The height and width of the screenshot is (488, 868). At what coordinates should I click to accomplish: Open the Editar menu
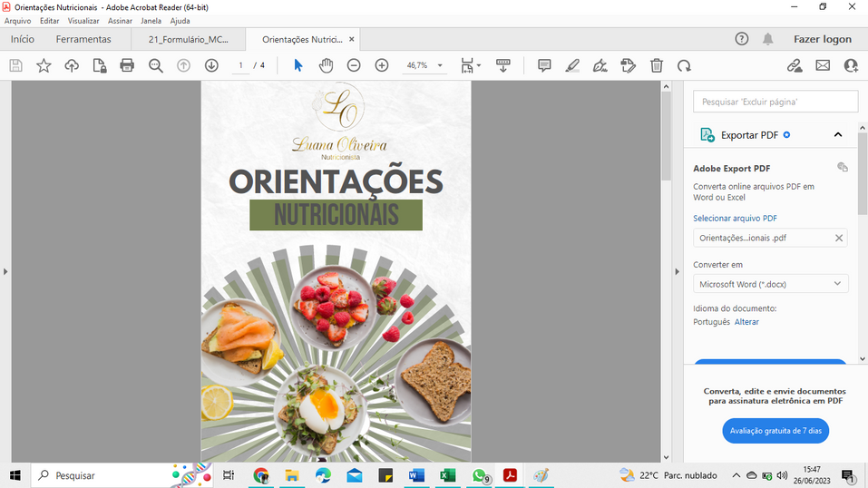click(49, 21)
